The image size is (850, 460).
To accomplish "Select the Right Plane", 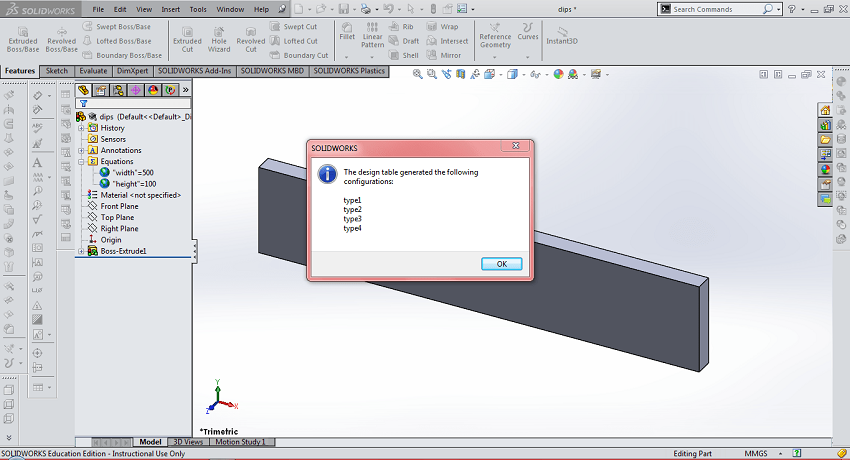I will click(113, 229).
